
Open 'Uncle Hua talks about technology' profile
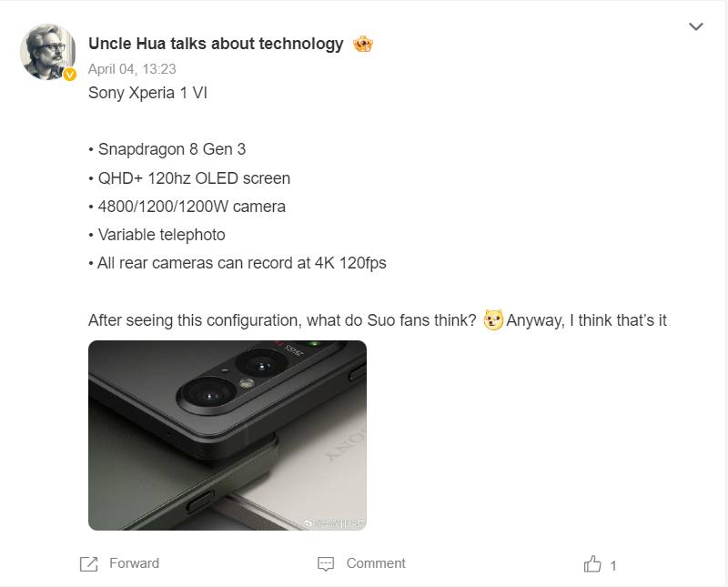point(216,44)
